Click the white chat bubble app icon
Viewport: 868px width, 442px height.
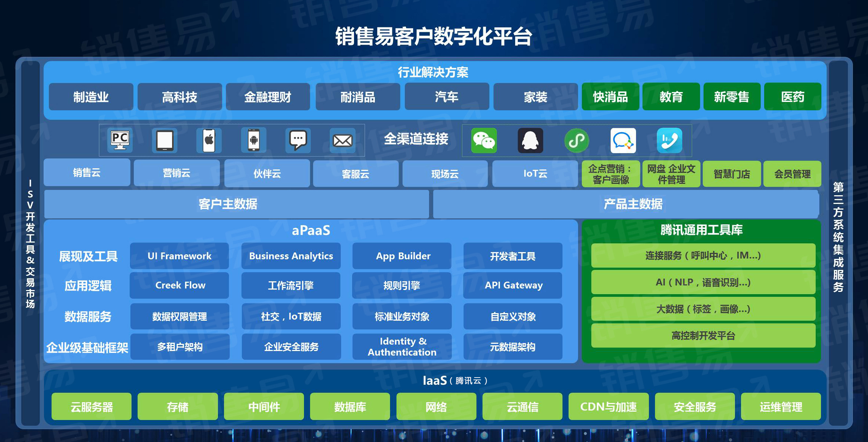(623, 141)
